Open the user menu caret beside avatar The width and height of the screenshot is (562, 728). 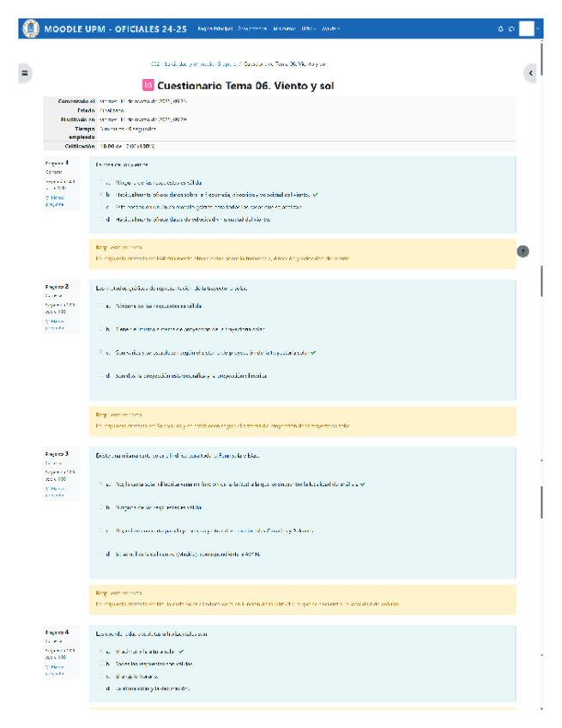[538, 29]
